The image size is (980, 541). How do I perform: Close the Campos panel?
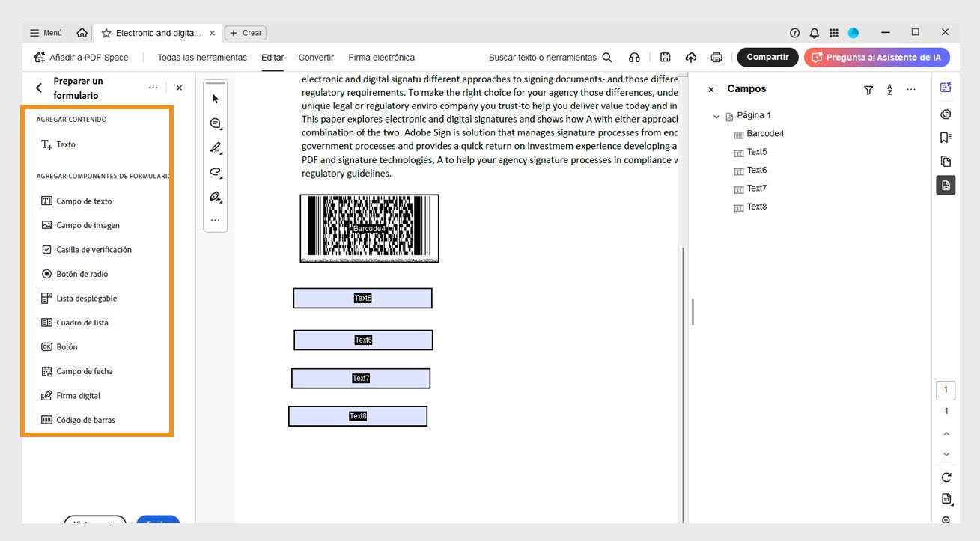click(x=711, y=89)
